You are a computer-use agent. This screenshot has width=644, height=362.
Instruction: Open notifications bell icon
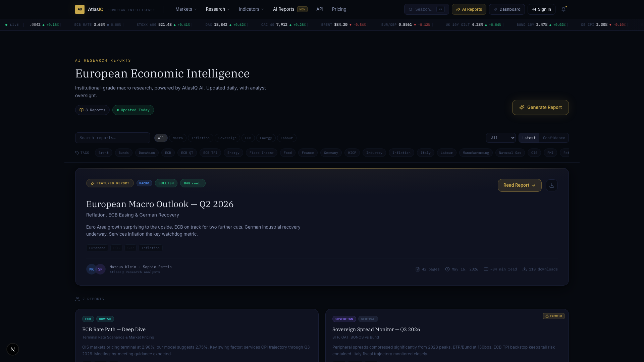[563, 9]
